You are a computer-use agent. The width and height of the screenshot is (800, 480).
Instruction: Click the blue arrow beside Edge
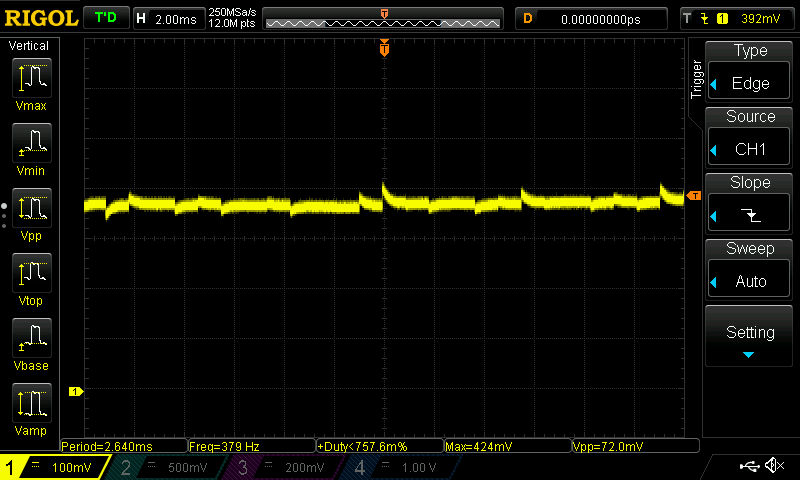click(x=714, y=84)
